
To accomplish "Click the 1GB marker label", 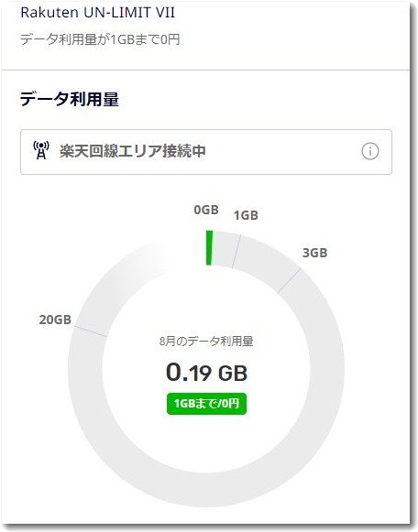I will click(246, 215).
